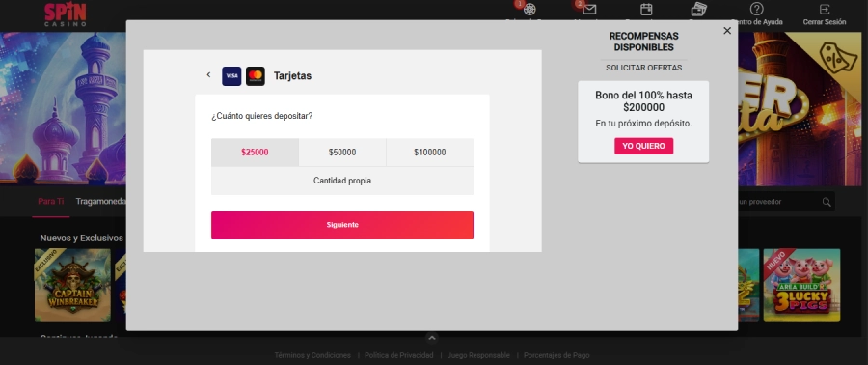Open Porcentajes de Pago link

556,355
